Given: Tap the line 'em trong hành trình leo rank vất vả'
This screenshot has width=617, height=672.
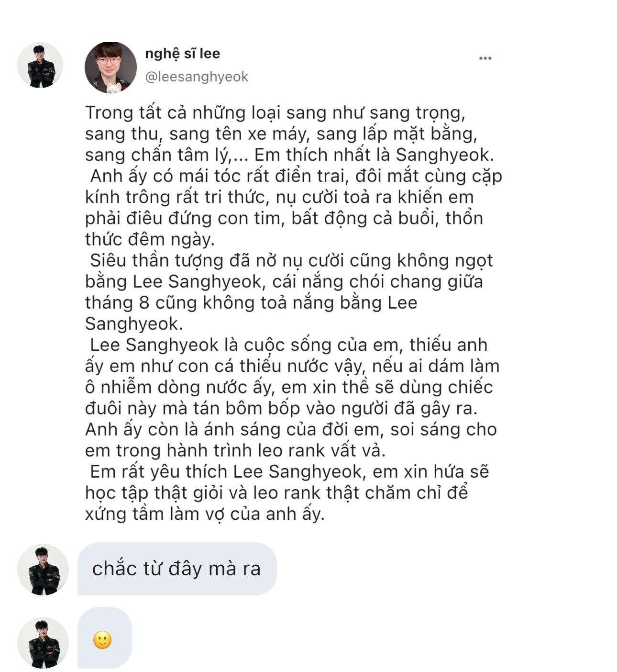Looking at the screenshot, I should coord(235,450).
